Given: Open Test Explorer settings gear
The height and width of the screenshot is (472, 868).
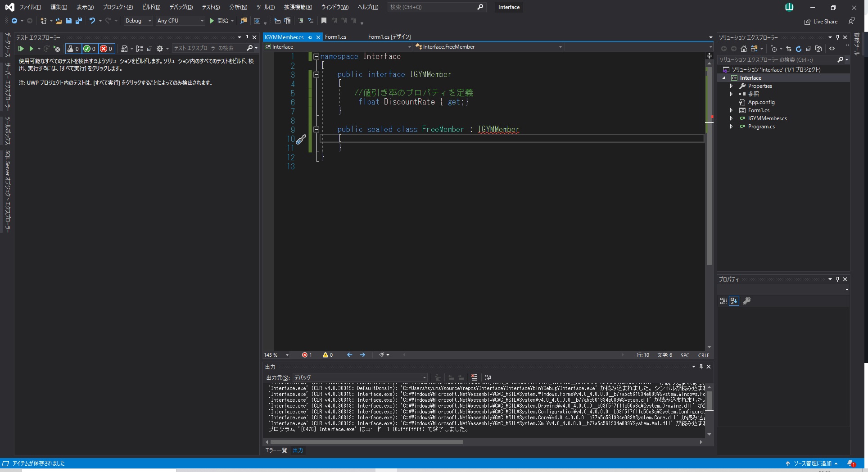Looking at the screenshot, I should (x=159, y=49).
